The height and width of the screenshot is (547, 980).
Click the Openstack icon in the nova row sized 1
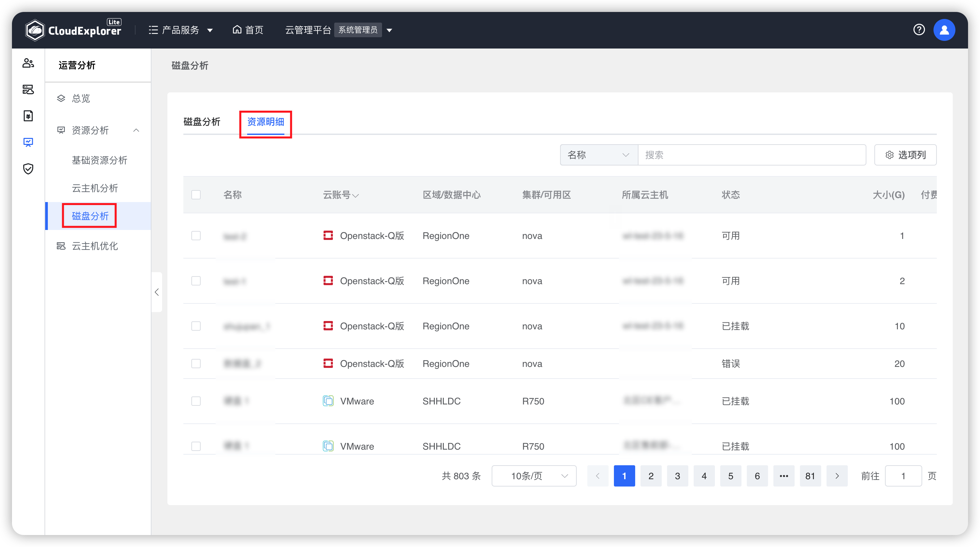click(x=328, y=236)
